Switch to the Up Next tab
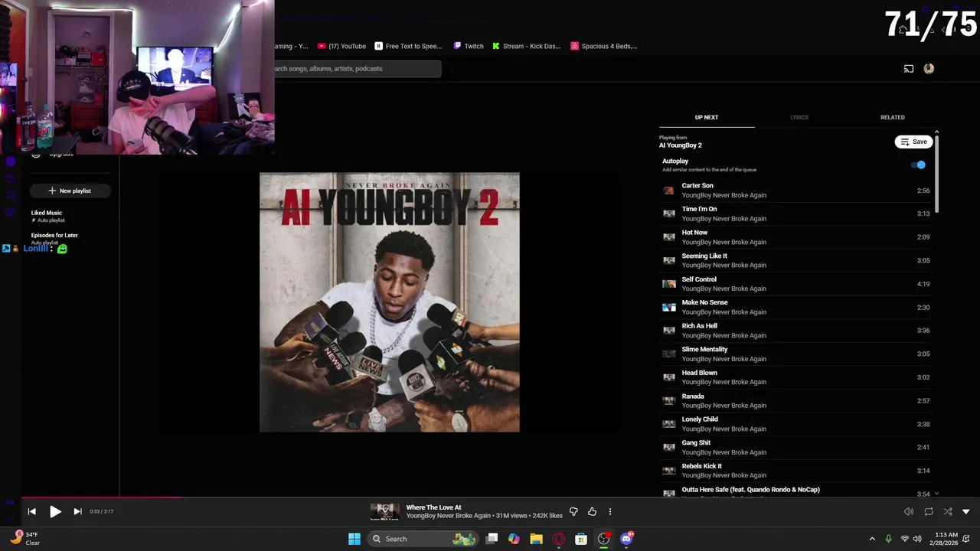Viewport: 980px width, 551px height. [707, 117]
